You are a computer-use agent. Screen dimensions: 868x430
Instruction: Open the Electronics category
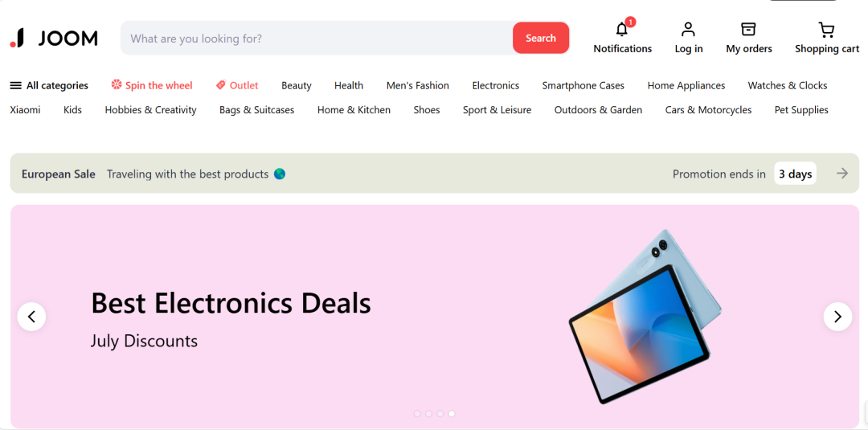click(x=495, y=85)
